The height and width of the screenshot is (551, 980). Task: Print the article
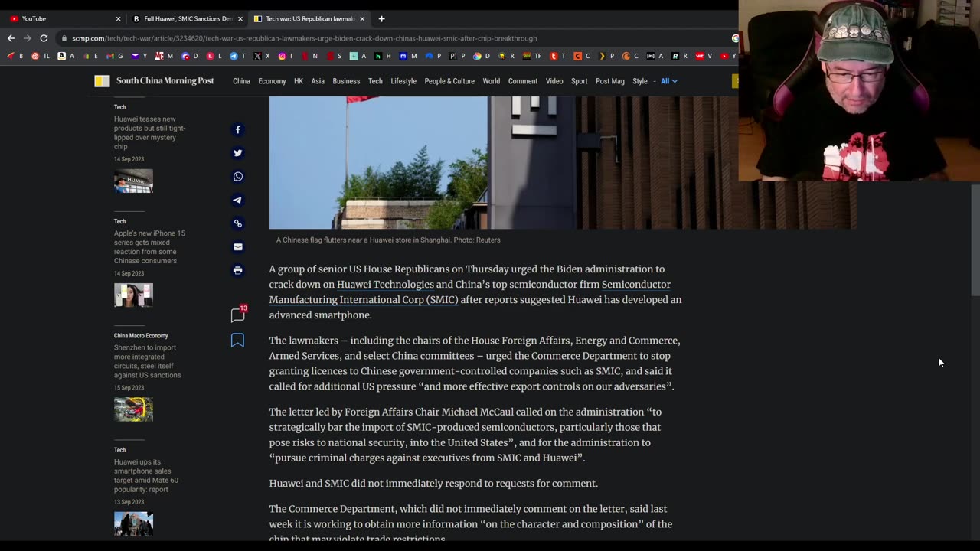coord(237,270)
